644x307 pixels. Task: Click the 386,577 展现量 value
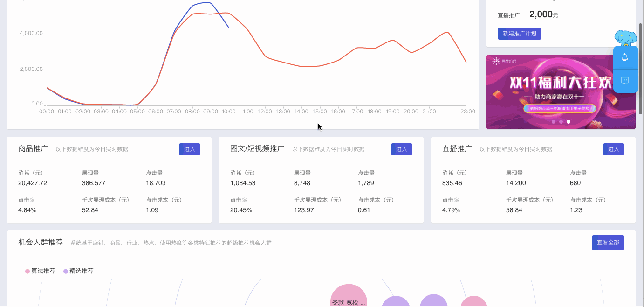tap(94, 183)
